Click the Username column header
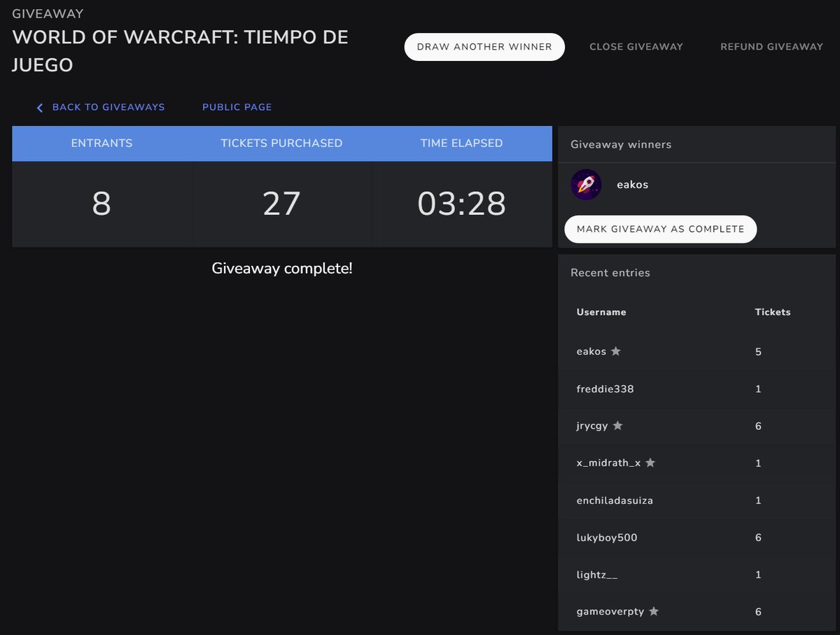The height and width of the screenshot is (635, 840). (x=601, y=312)
